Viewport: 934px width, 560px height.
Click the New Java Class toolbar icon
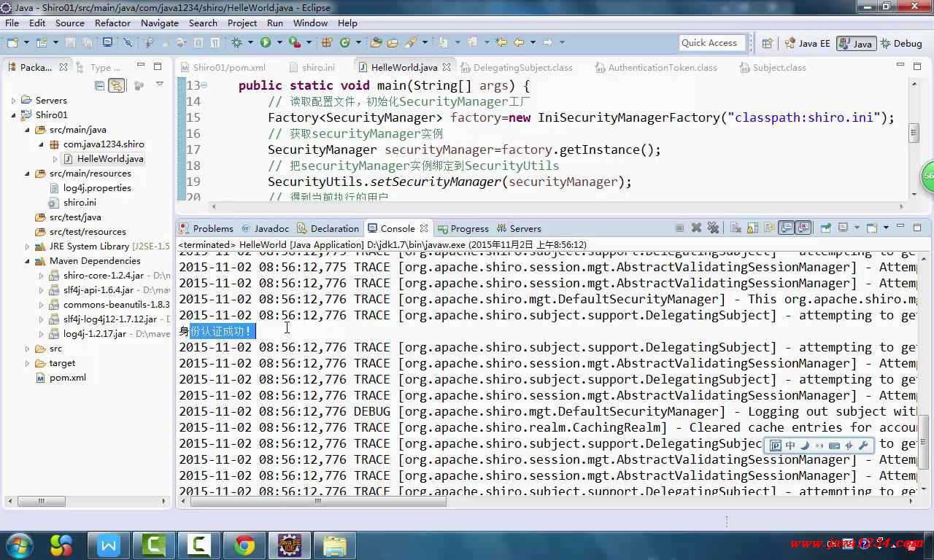pos(345,42)
